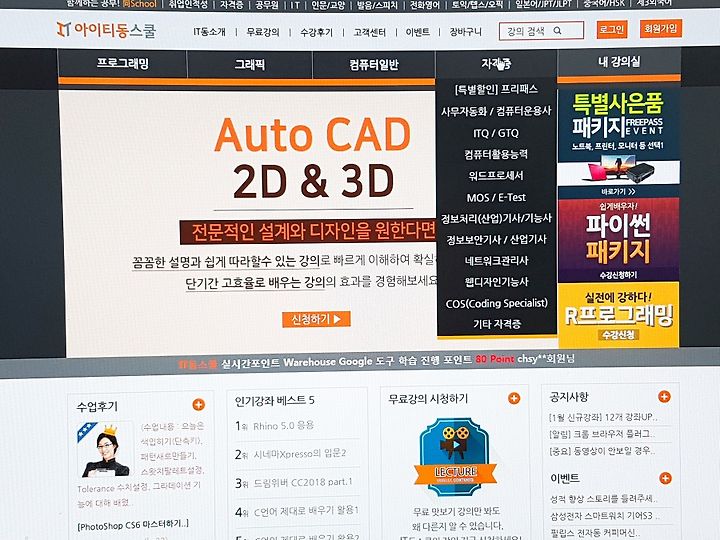Choose 기타 자격증 menu entry
Viewport: 720px width, 540px height.
(497, 324)
